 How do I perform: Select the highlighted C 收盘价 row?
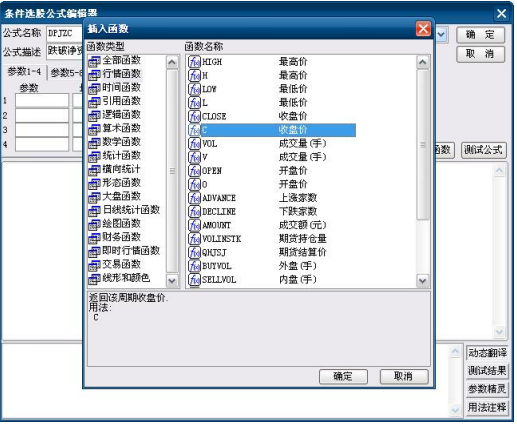tap(272, 130)
